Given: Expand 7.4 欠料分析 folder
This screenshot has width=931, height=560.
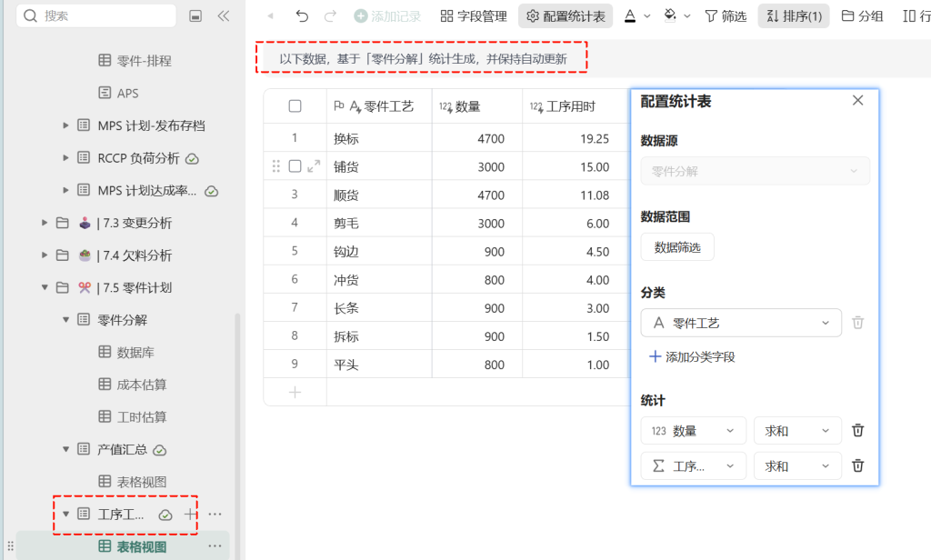Looking at the screenshot, I should (45, 255).
